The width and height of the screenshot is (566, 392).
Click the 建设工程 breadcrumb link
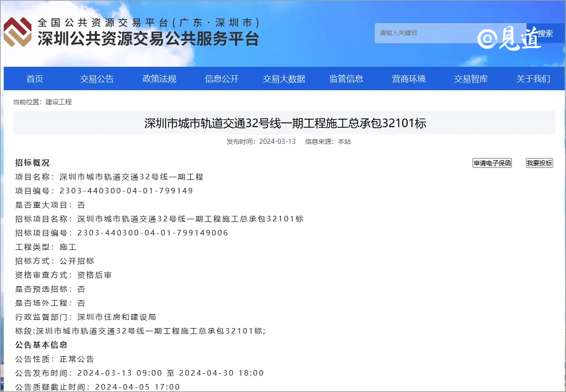coord(59,102)
